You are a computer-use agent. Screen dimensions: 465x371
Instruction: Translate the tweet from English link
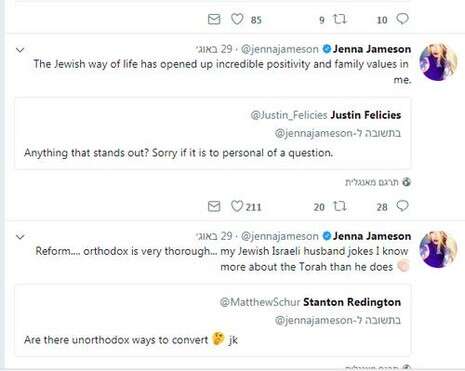378,182
